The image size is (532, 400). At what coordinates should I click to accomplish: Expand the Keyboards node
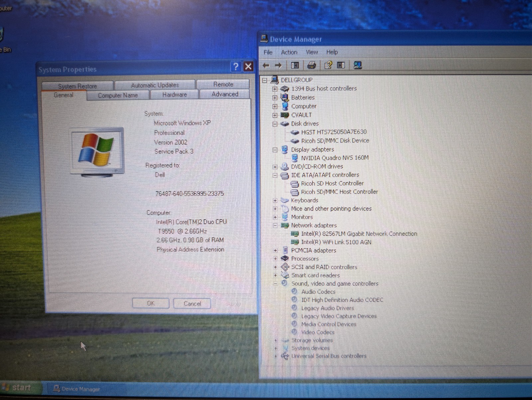[x=275, y=201]
